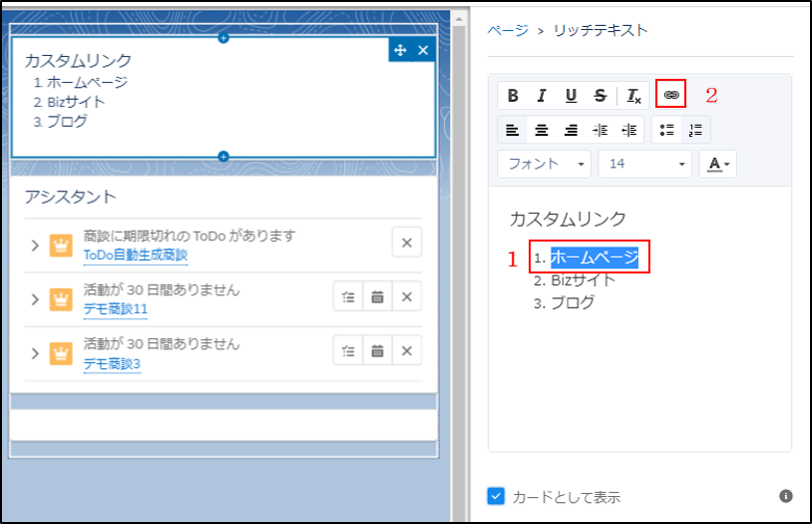Dismiss the デモ商談3 notification

click(407, 351)
